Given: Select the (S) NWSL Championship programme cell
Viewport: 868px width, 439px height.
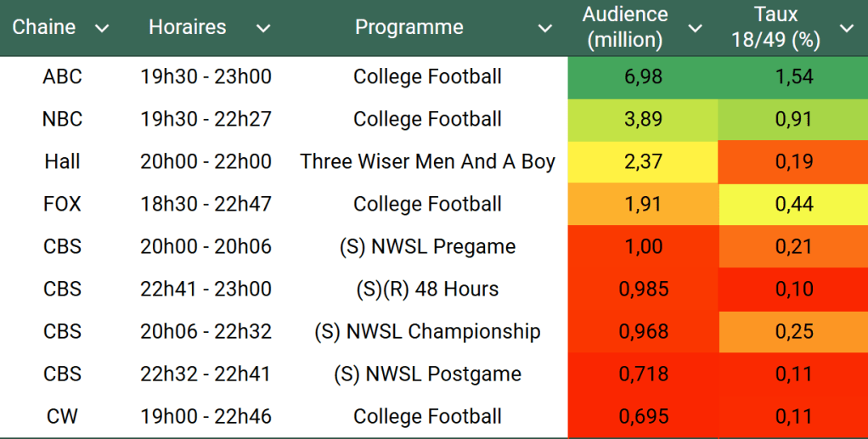Looking at the screenshot, I should click(x=427, y=331).
